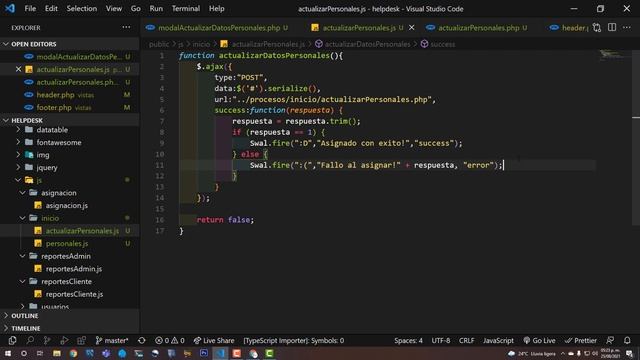Open Windows Task View
Viewport: 640px width, 360px height.
pos(40,353)
